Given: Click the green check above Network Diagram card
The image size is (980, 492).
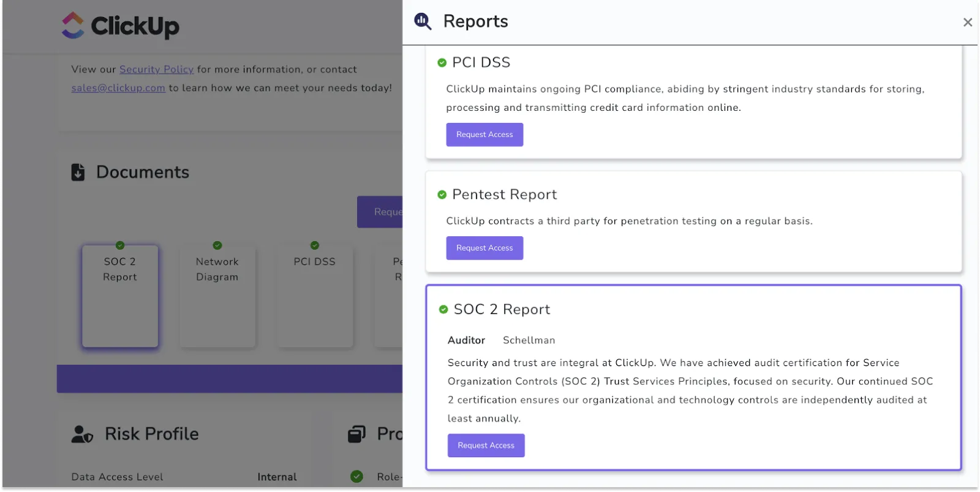Looking at the screenshot, I should (217, 245).
